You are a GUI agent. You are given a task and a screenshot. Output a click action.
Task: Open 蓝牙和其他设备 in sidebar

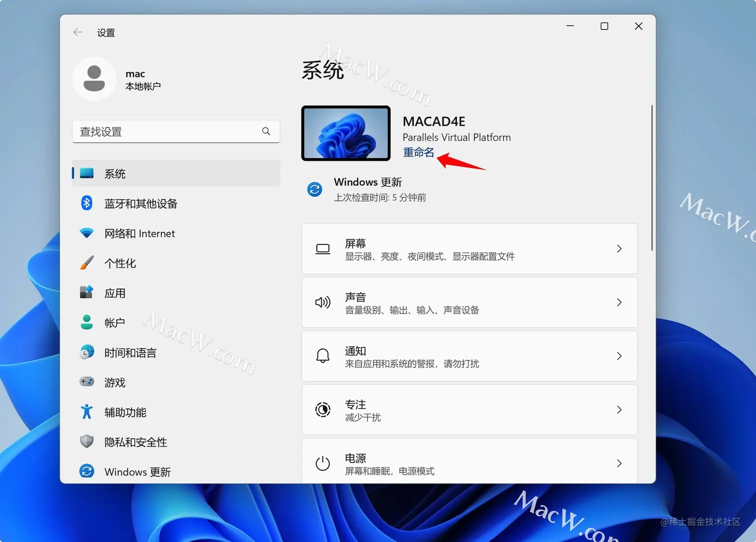(x=176, y=203)
